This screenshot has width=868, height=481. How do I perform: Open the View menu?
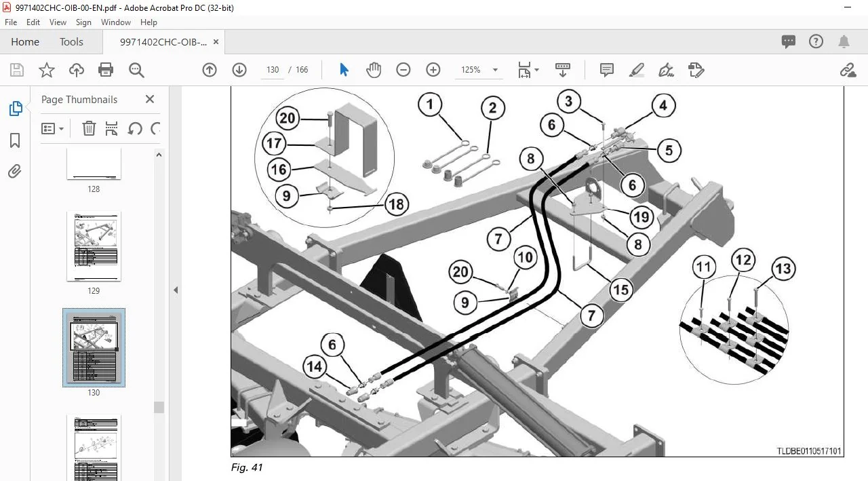point(58,22)
